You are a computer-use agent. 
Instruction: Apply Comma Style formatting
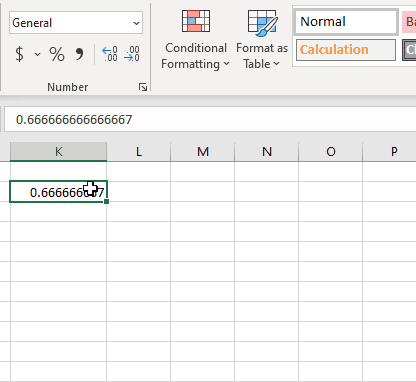click(79, 54)
